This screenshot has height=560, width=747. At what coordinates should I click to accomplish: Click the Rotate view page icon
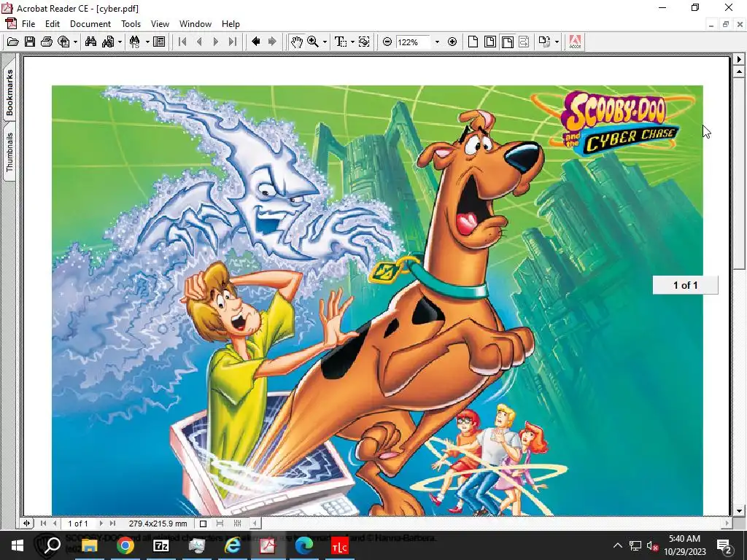544,42
